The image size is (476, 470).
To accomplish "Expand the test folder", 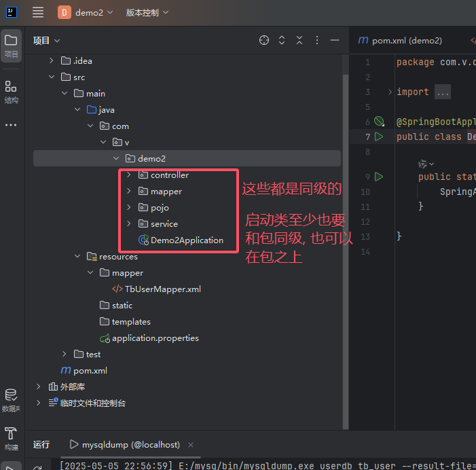I will coord(65,354).
